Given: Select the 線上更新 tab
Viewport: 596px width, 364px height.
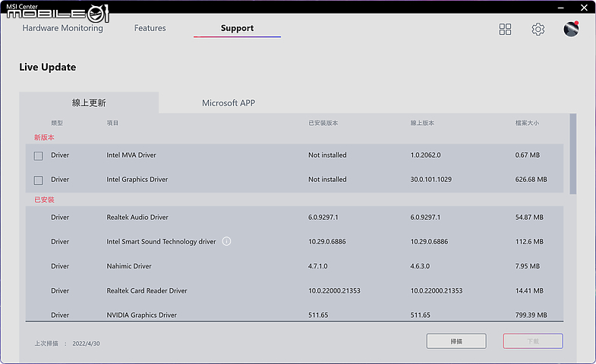Looking at the screenshot, I should [89, 102].
